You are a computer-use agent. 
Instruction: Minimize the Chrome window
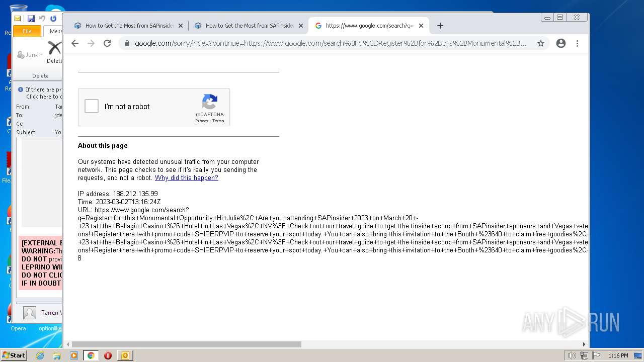(547, 17)
